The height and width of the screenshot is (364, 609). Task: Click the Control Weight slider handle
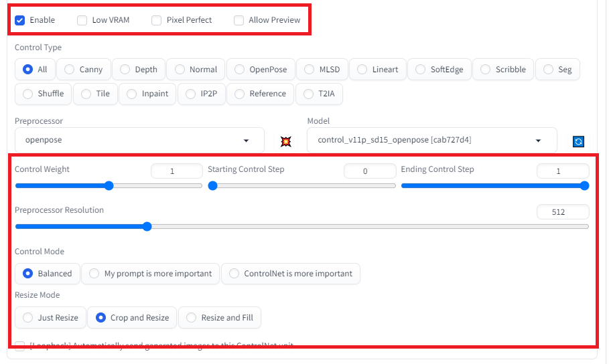[x=109, y=186]
